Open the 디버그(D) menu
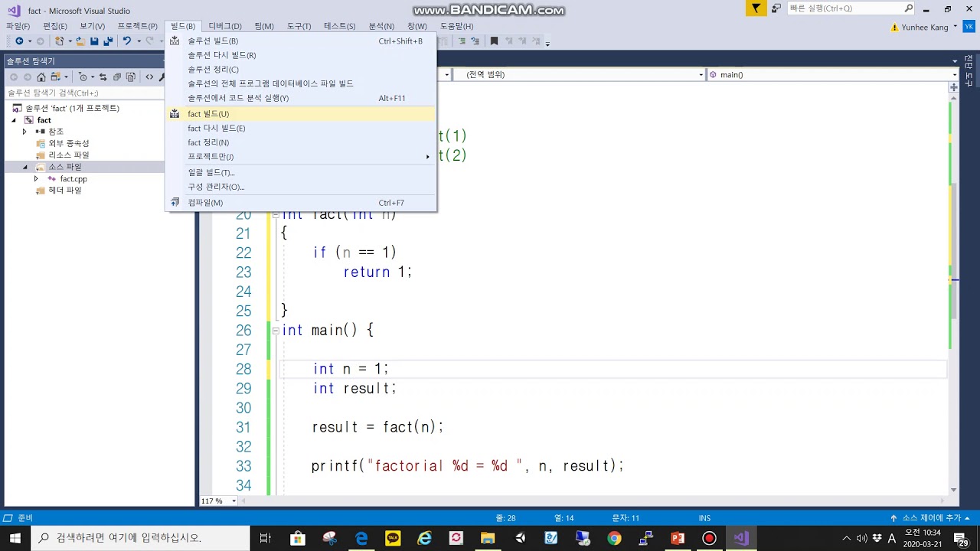980x551 pixels. [x=225, y=26]
